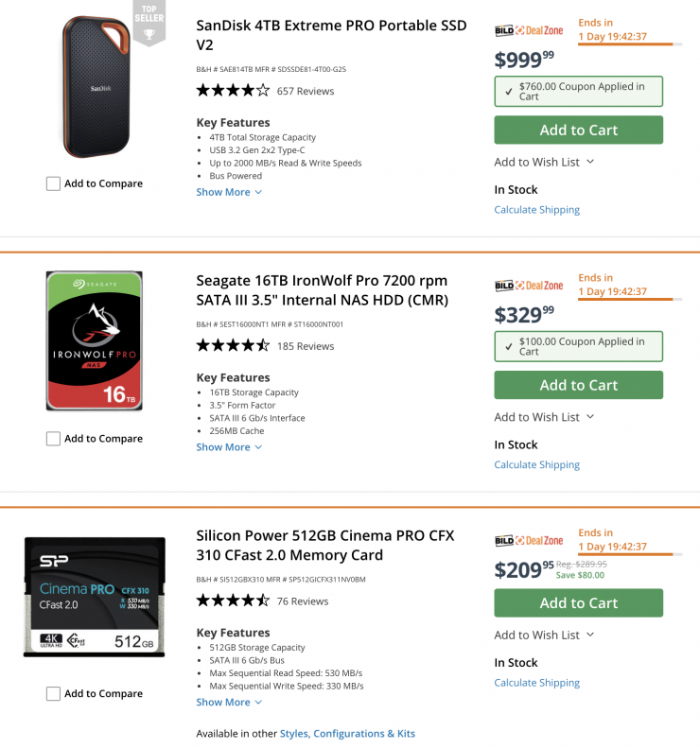
Task: Click the Silicon Power star rating
Action: (x=233, y=601)
